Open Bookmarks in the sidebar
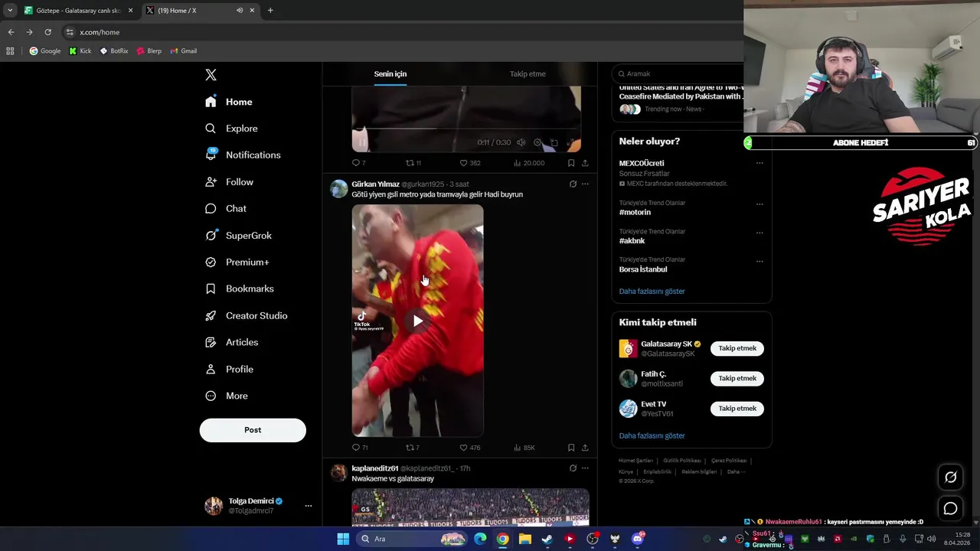 click(x=239, y=289)
